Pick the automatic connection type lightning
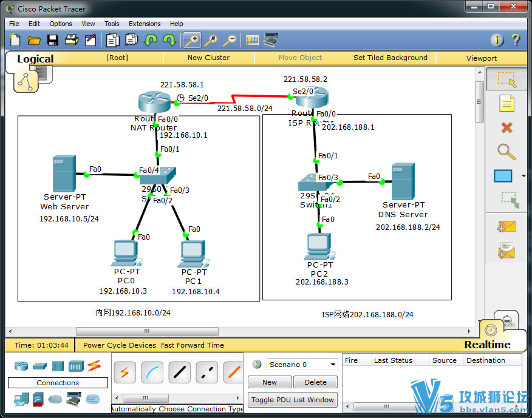532x418 pixels. coord(125,372)
